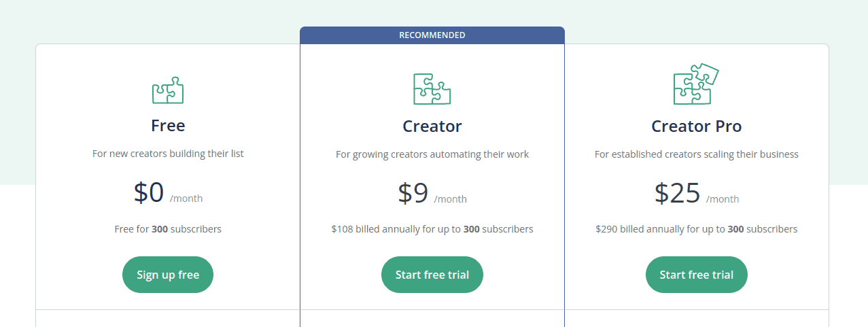Start free trial for the Creator plan
The image size is (868, 327).
432,275
